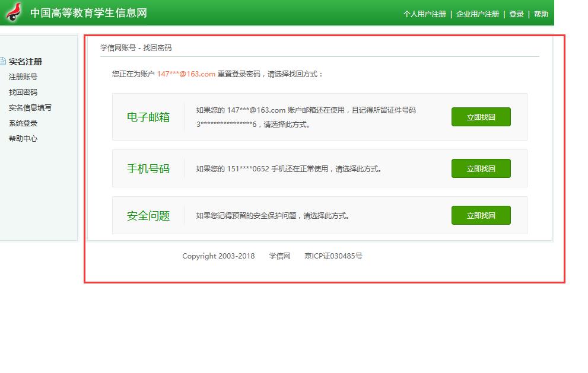Click the 147***@163.com account address

click(x=185, y=74)
